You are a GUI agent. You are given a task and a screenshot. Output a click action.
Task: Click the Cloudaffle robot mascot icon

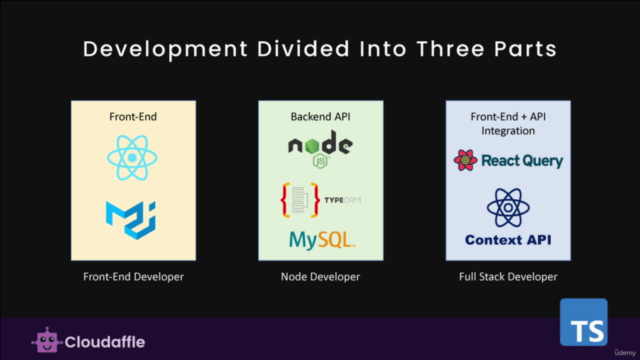click(x=47, y=340)
